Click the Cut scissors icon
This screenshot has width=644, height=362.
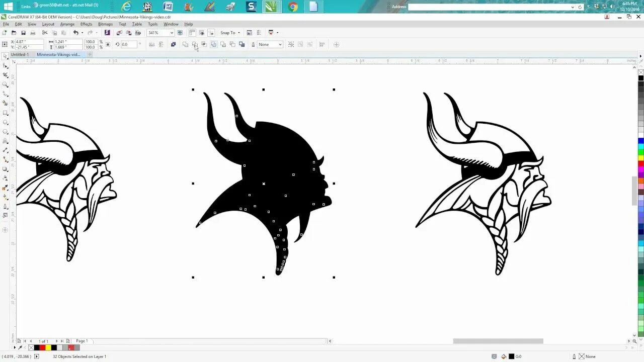pos(45,33)
